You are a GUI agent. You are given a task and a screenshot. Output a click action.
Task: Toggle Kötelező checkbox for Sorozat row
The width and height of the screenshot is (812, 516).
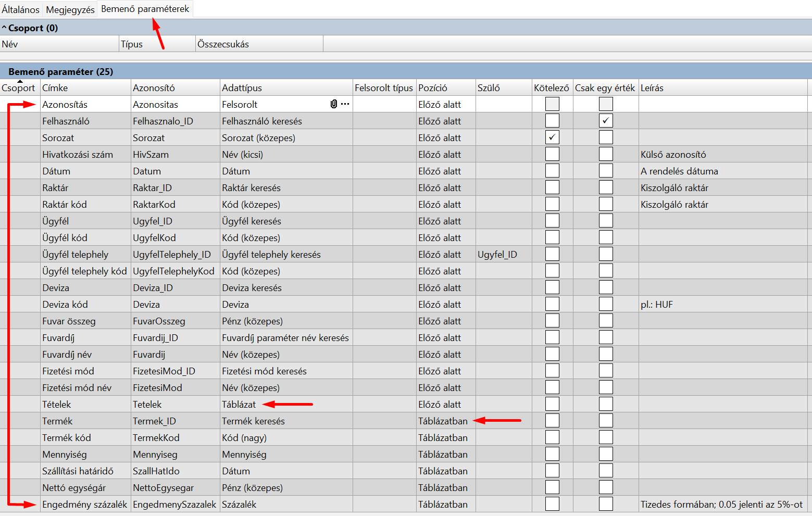(552, 137)
